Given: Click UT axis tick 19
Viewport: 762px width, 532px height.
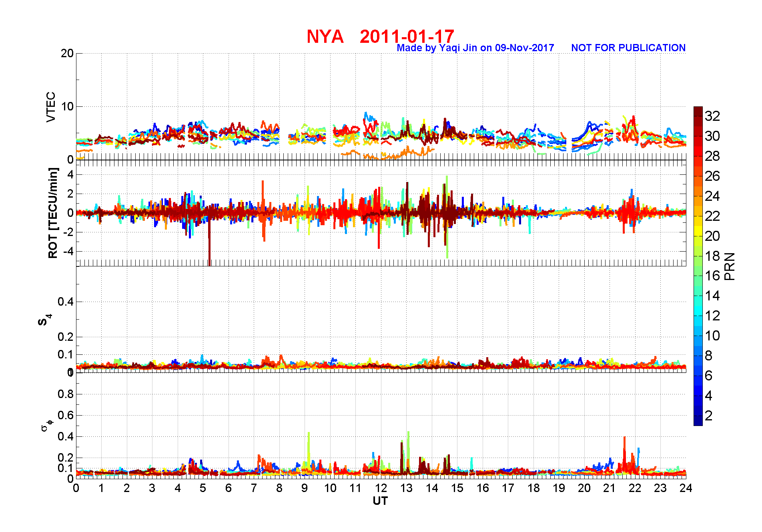Looking at the screenshot, I should pyautogui.click(x=559, y=488).
